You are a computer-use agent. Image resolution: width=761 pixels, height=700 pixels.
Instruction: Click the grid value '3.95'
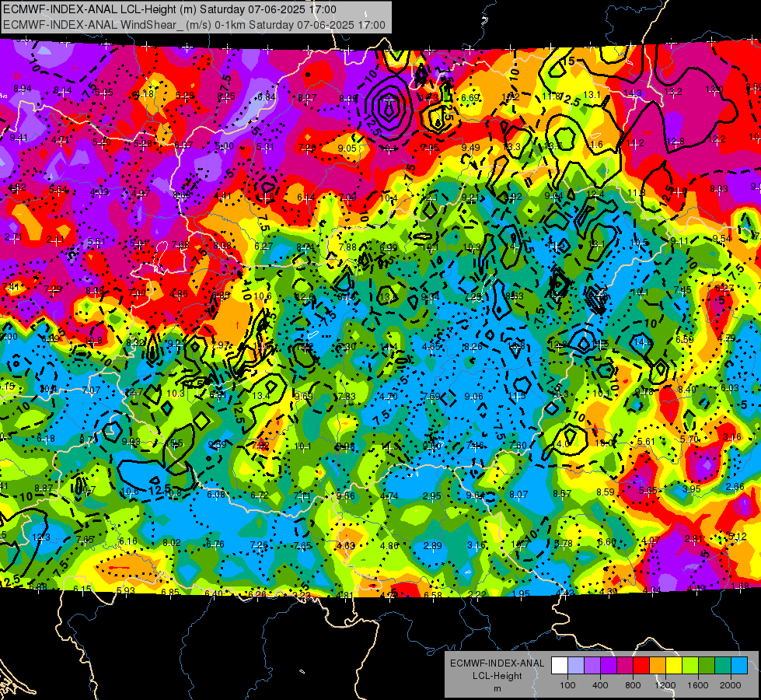[691, 488]
